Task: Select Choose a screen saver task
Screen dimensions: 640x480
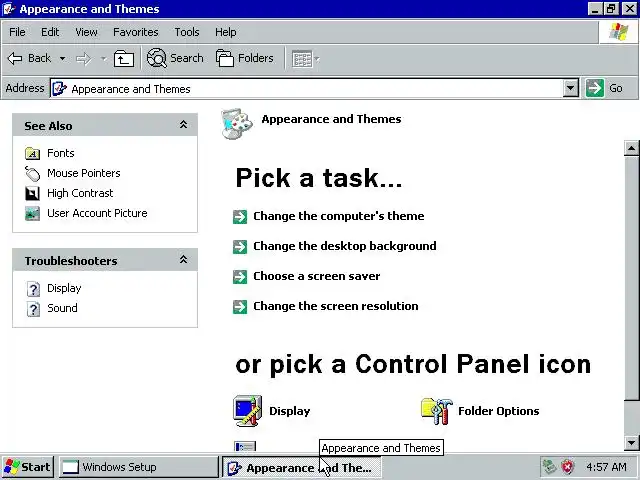Action: tap(317, 276)
